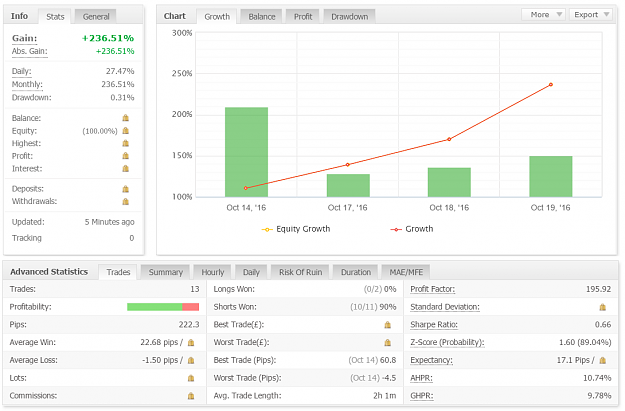Image resolution: width=625 pixels, height=411 pixels.
Task: Click the Abs. Gain label
Action: point(29,51)
